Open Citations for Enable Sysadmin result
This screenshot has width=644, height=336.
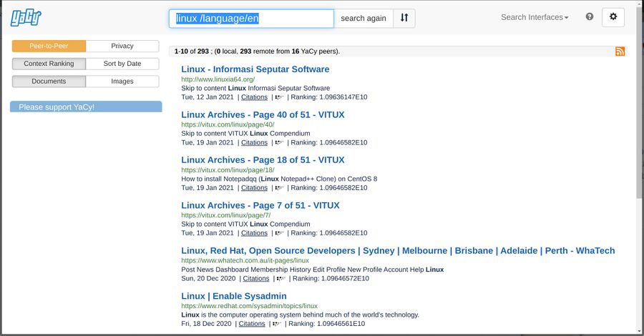[x=252, y=324]
